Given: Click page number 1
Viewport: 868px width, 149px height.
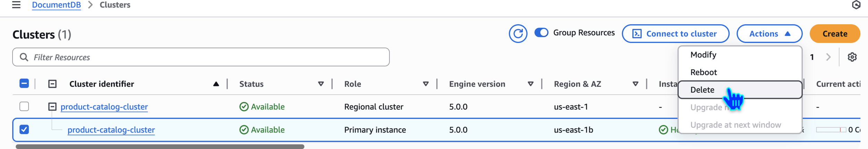Looking at the screenshot, I should (812, 57).
